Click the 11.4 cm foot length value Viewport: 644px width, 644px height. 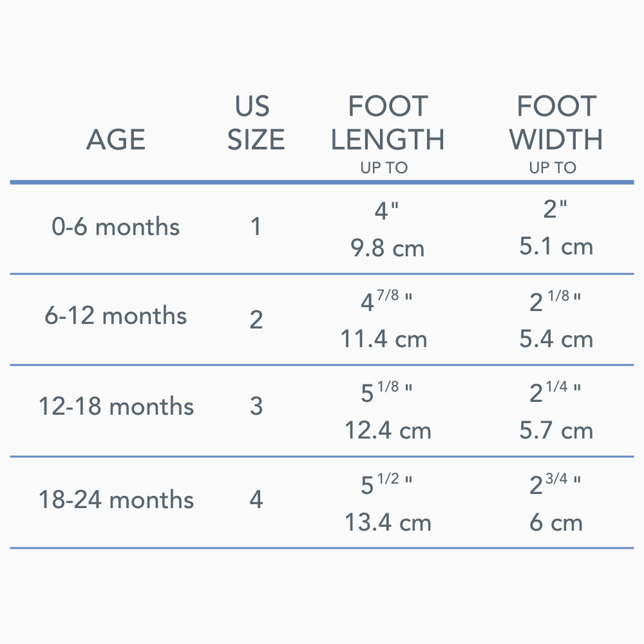click(384, 339)
